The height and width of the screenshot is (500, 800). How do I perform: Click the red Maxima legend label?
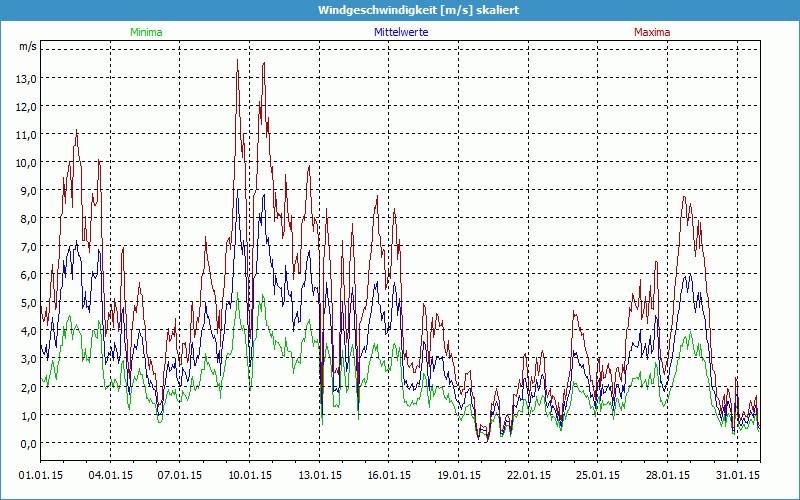click(652, 32)
